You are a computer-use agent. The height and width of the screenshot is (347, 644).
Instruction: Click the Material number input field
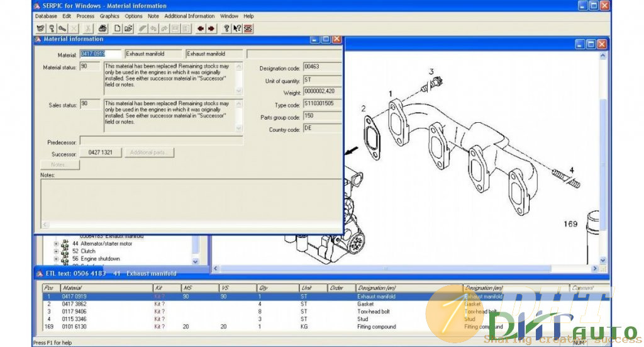[101, 54]
